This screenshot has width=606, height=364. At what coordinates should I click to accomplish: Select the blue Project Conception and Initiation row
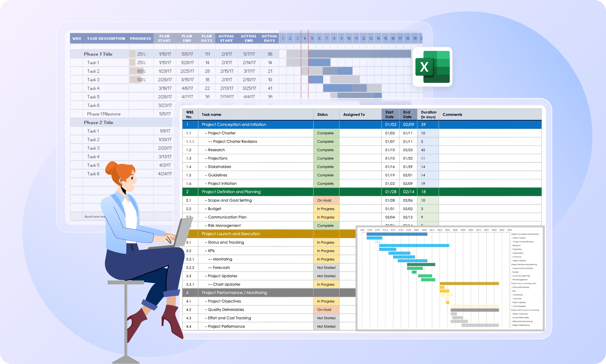click(x=362, y=125)
